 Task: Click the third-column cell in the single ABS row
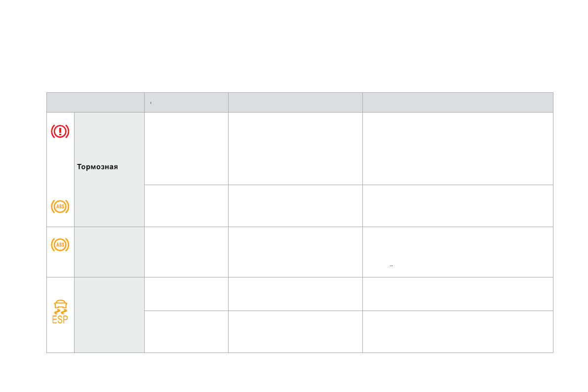click(295, 252)
